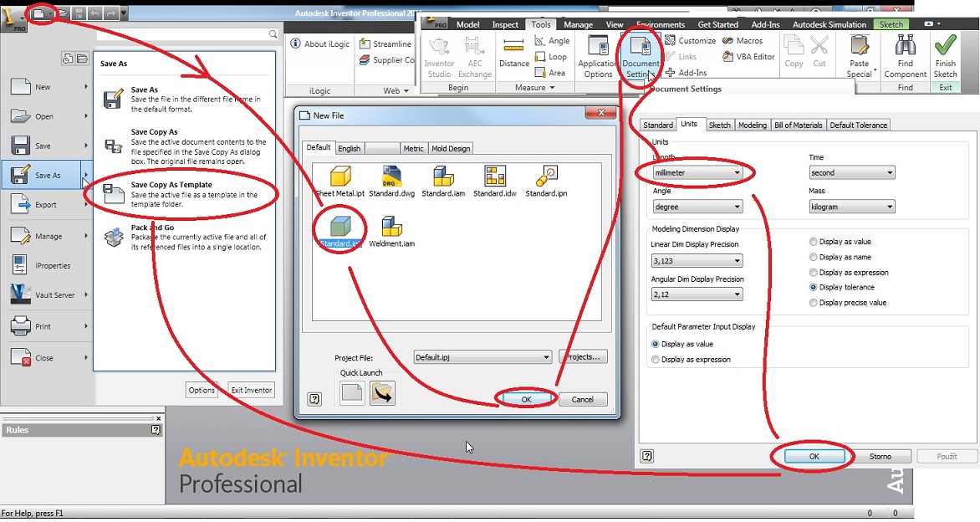Image resolution: width=980 pixels, height=522 pixels.
Task: Open the Macros tool
Action: pyautogui.click(x=743, y=41)
